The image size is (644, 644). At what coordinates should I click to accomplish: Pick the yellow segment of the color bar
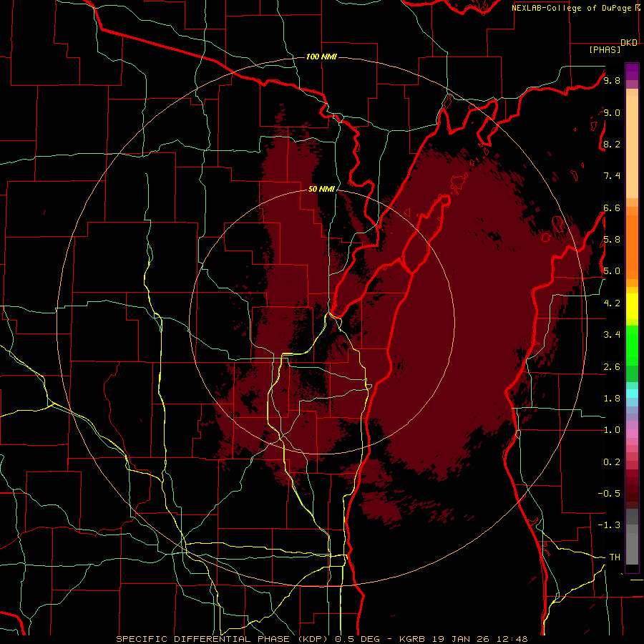point(632,306)
